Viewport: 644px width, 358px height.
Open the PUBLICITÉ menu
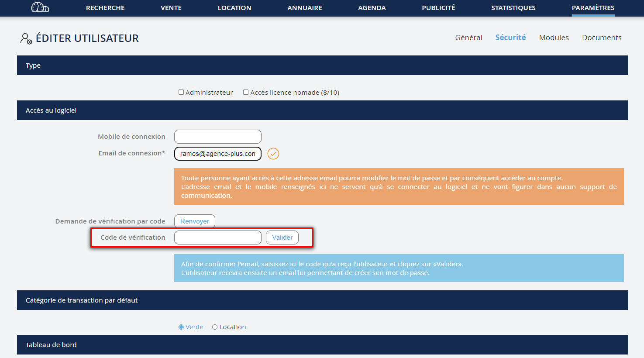pos(438,8)
